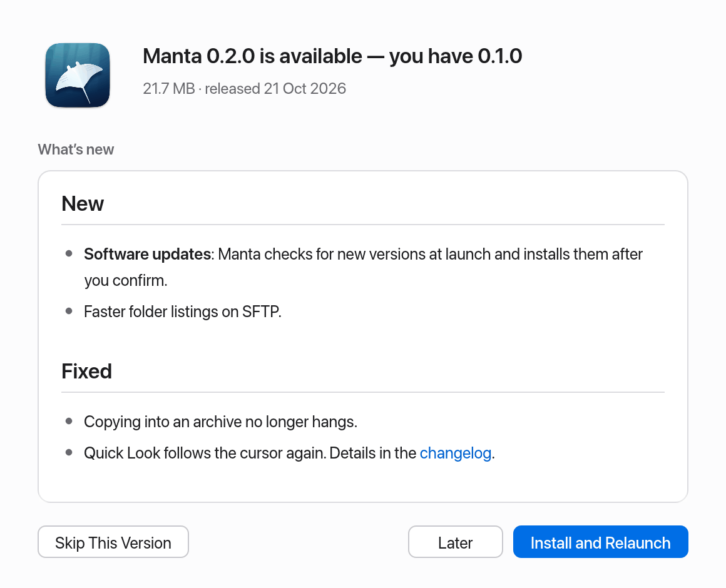The height and width of the screenshot is (588, 726).
Task: Open the changelog link
Action: point(455,453)
